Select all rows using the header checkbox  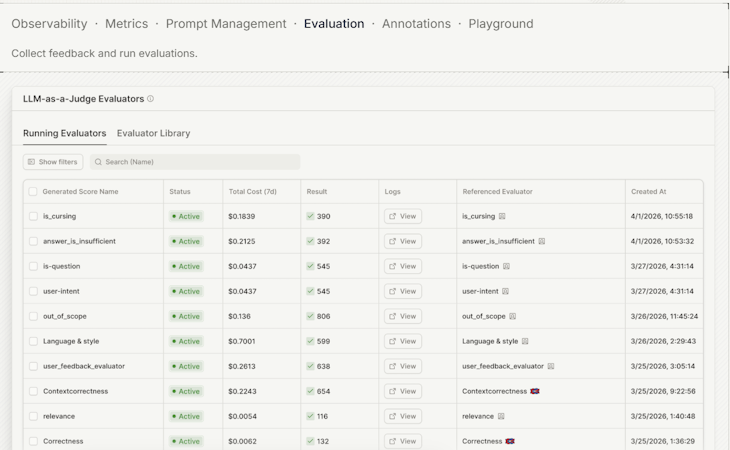pos(33,192)
